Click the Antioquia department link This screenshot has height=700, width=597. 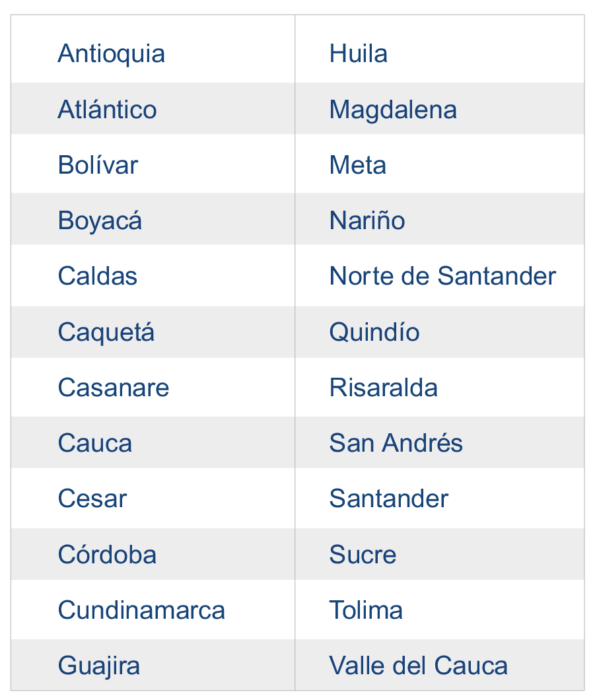(111, 53)
